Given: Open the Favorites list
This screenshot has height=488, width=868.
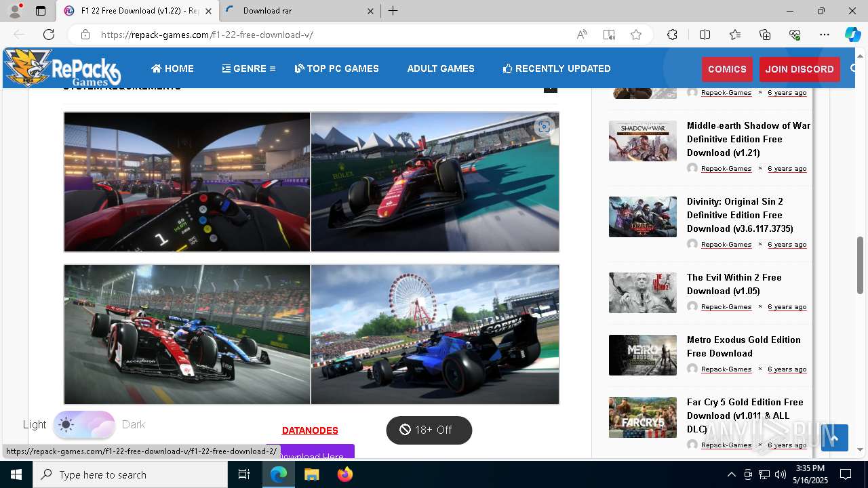Looking at the screenshot, I should 735,35.
